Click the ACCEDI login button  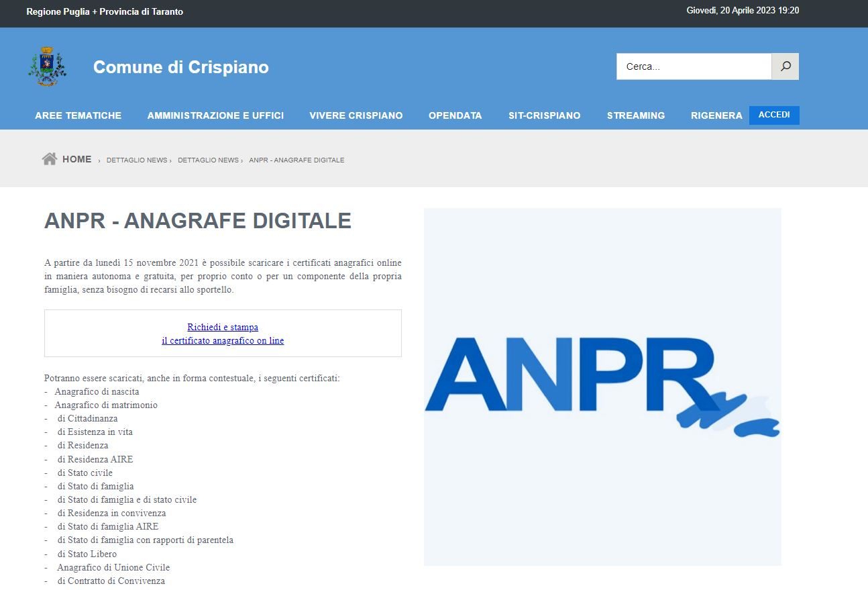[774, 115]
